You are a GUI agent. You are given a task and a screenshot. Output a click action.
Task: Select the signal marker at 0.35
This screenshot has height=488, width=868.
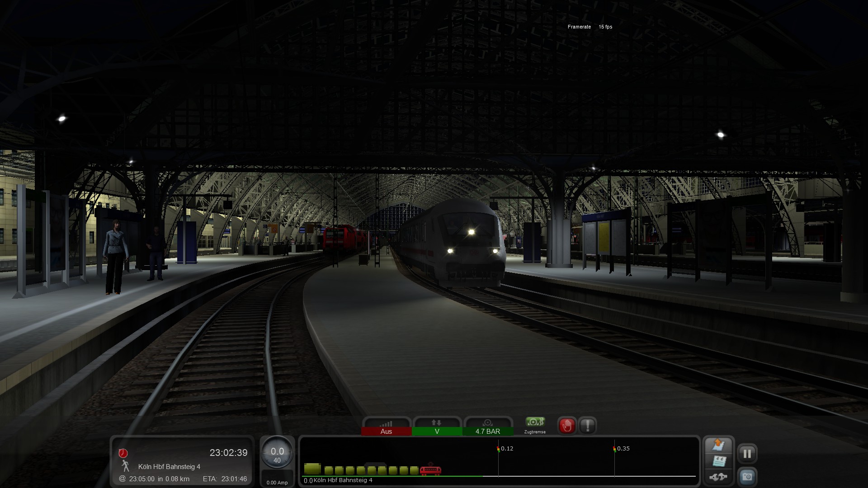pyautogui.click(x=614, y=449)
